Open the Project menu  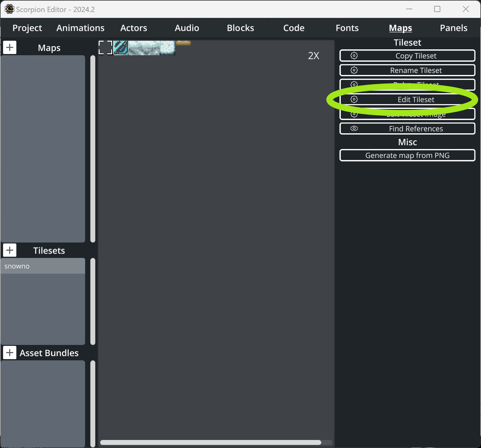point(27,28)
